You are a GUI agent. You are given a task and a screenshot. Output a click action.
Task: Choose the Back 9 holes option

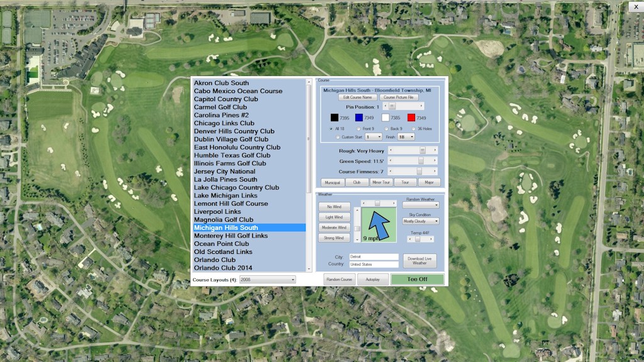pyautogui.click(x=387, y=129)
